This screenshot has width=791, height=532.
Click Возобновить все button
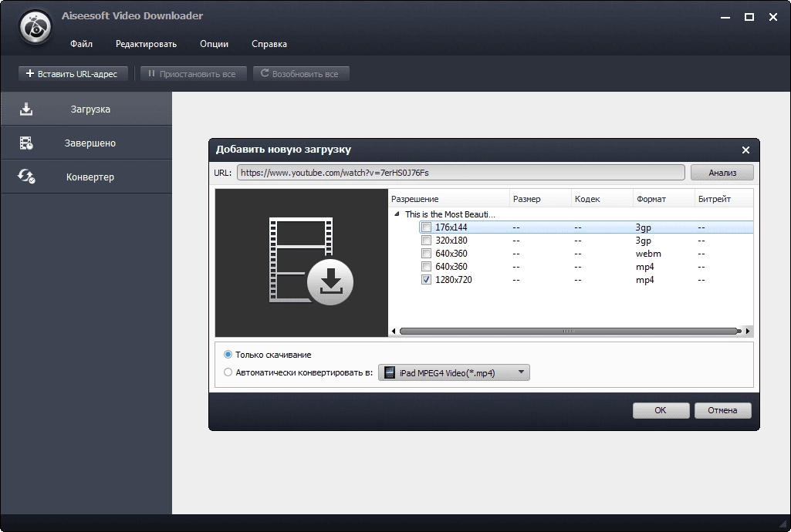[301, 73]
